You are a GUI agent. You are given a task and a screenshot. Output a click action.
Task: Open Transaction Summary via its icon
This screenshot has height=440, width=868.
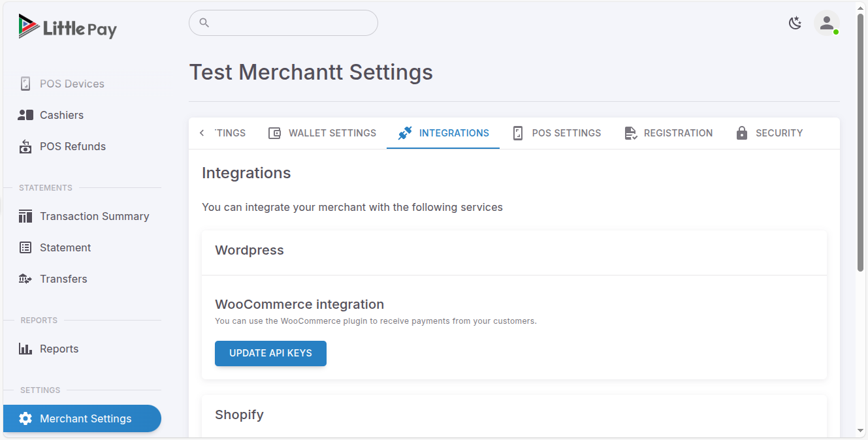[25, 216]
